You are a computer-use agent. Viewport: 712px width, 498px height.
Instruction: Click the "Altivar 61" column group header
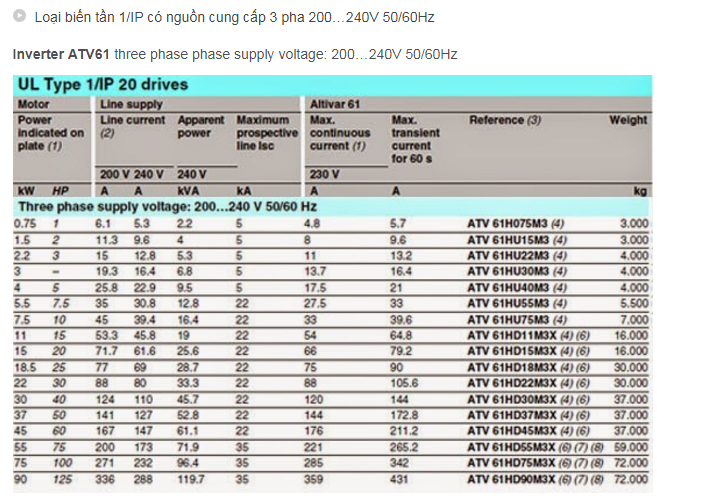pos(335,104)
